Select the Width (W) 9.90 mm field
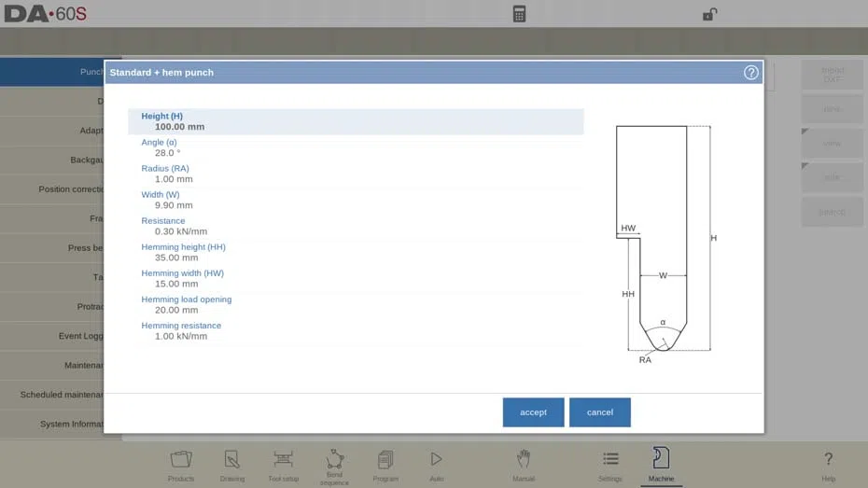The width and height of the screenshot is (868, 488). tap(356, 200)
